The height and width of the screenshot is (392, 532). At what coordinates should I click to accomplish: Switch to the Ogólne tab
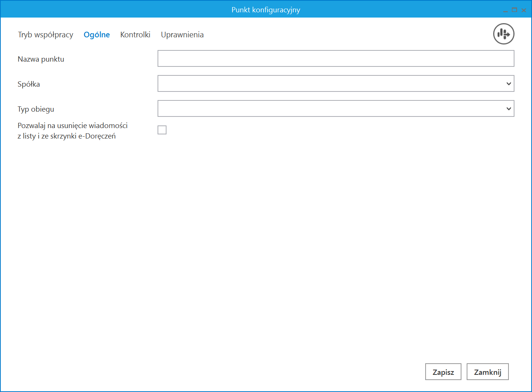tap(97, 35)
